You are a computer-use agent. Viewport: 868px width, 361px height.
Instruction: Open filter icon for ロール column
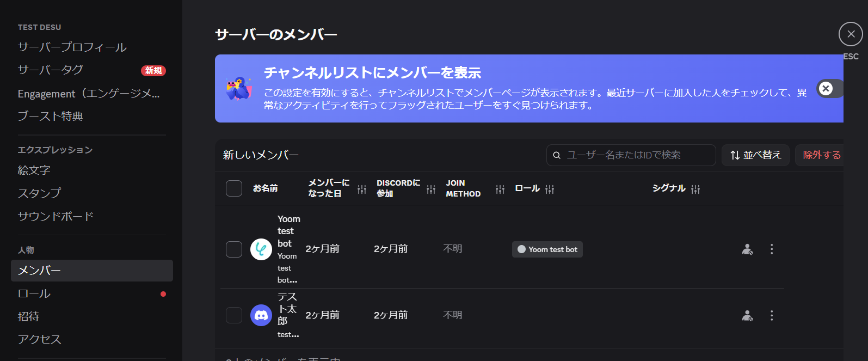[550, 189]
